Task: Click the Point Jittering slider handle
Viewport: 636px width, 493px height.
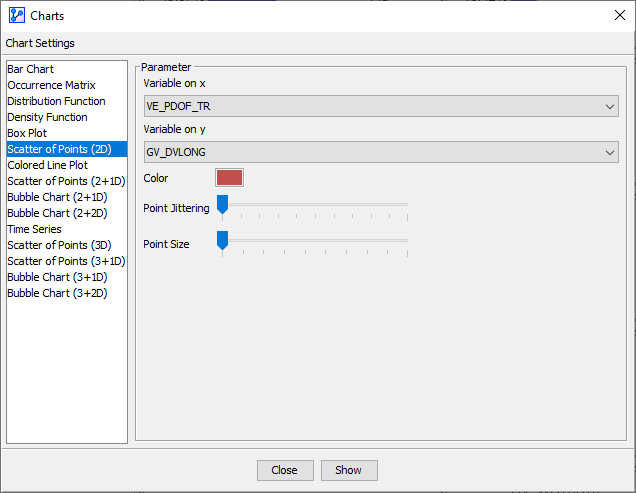Action: [223, 205]
